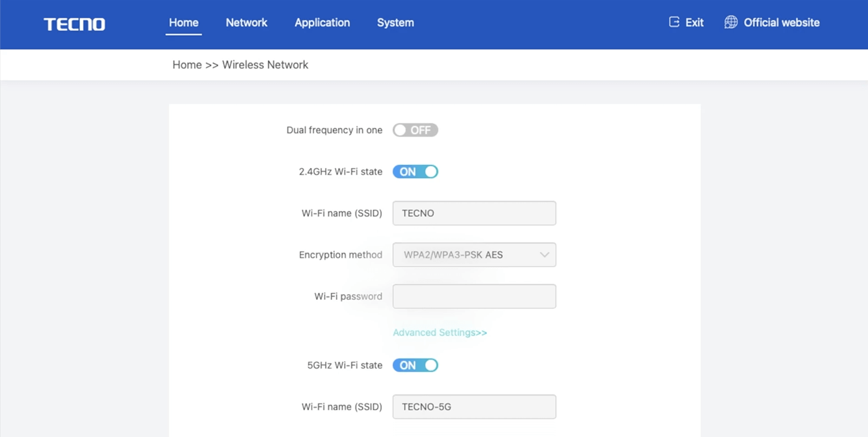Select the System menu item
Screen dimensions: 868x437
(395, 23)
